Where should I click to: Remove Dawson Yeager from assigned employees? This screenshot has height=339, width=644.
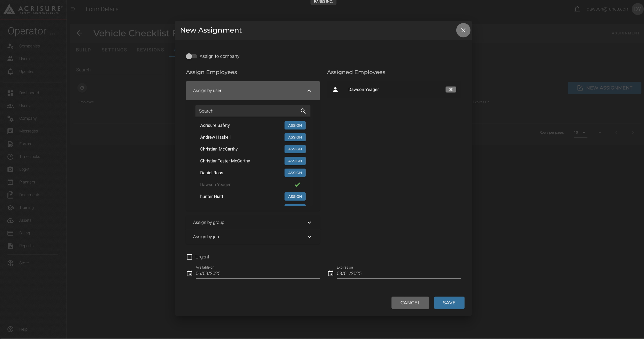coord(451,90)
